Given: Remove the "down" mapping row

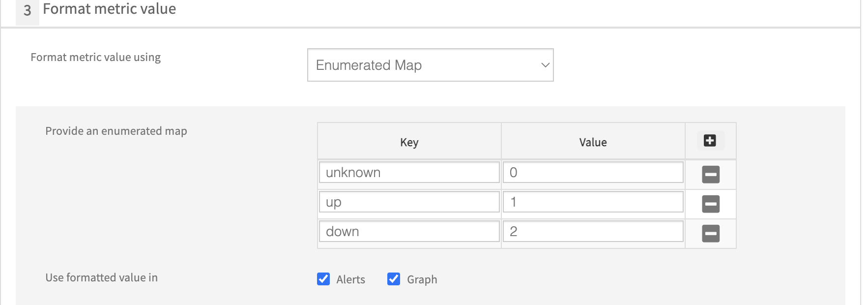Looking at the screenshot, I should click(711, 233).
